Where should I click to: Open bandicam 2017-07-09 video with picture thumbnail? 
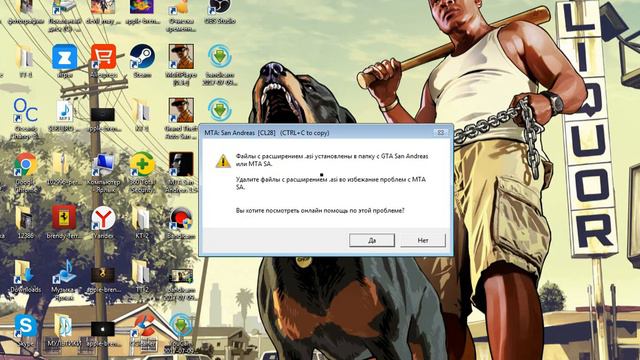coord(181,276)
